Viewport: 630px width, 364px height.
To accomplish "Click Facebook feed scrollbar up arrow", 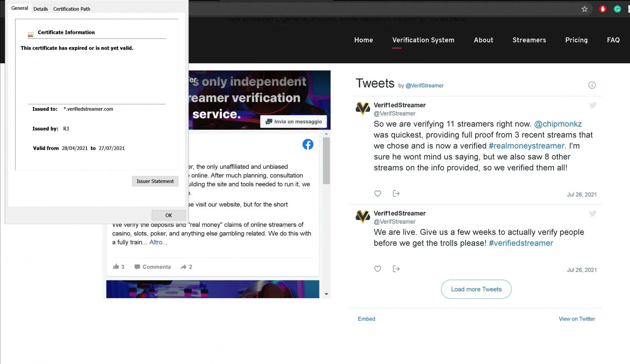I will point(326,134).
